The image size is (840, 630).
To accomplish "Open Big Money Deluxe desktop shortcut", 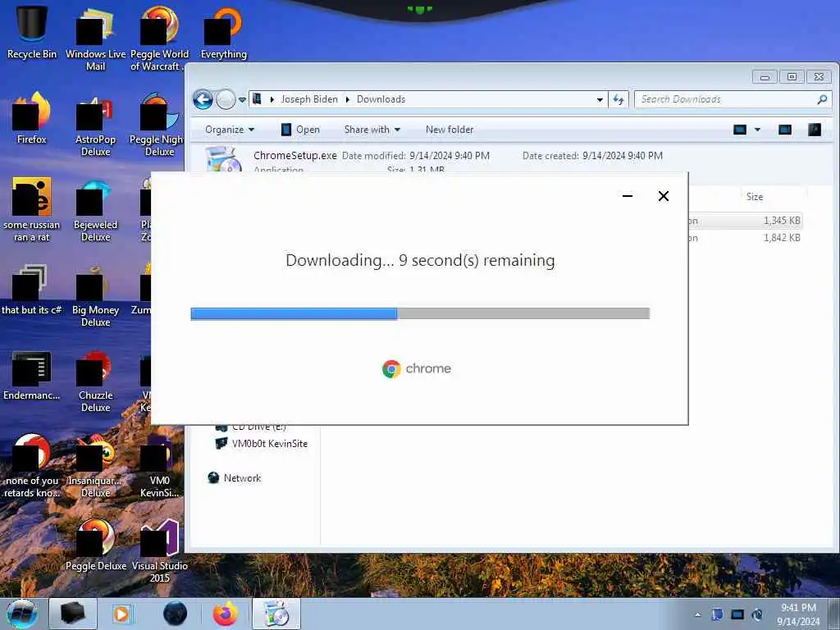I will [95, 295].
